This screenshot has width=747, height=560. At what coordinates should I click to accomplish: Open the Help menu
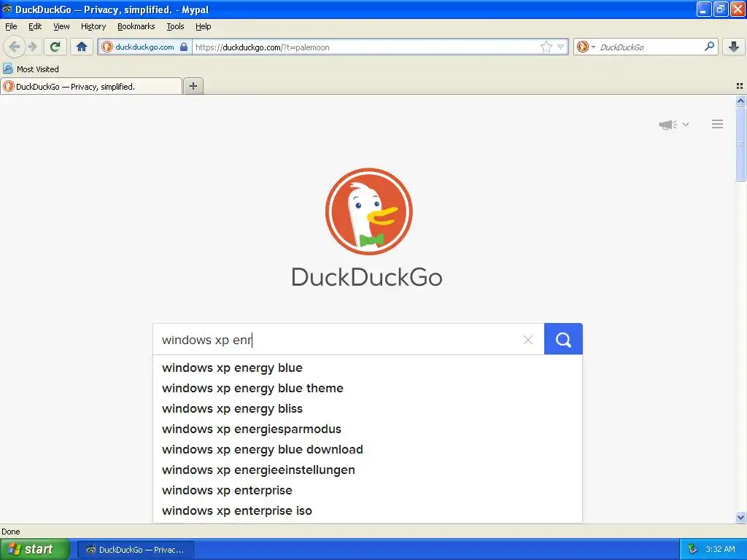[203, 26]
